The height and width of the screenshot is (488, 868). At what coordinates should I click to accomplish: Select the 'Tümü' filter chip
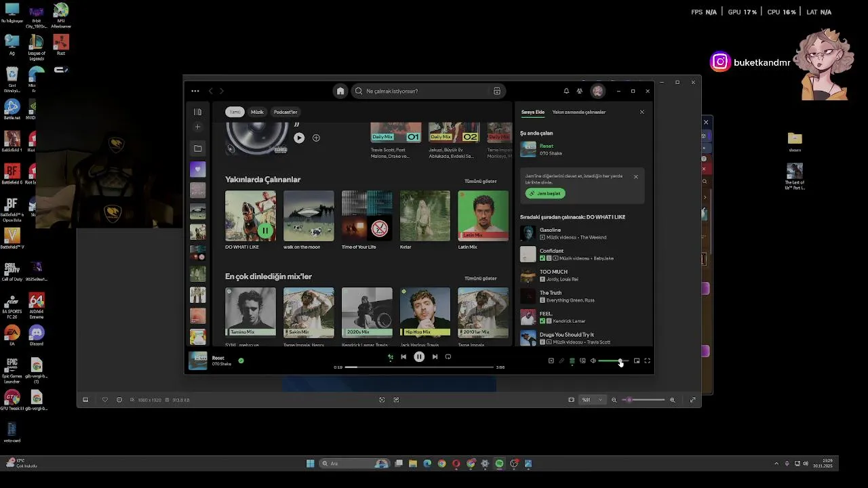point(235,112)
